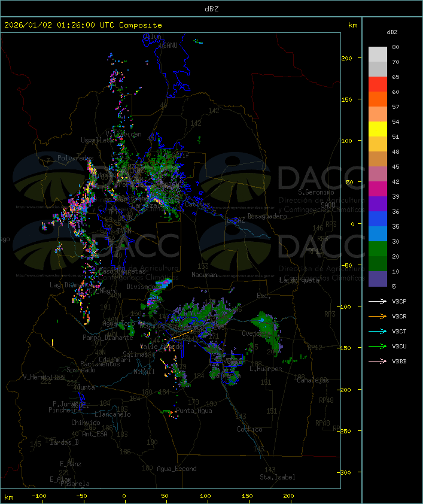This screenshot has width=423, height=504.
Task: Click the Punta_Agua map label
Action: coord(194,411)
